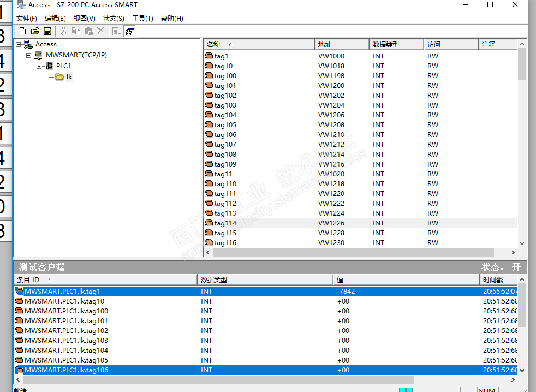Click the test client horizontal scrollbar thumb
This screenshot has height=392, width=536.
pos(218,379)
